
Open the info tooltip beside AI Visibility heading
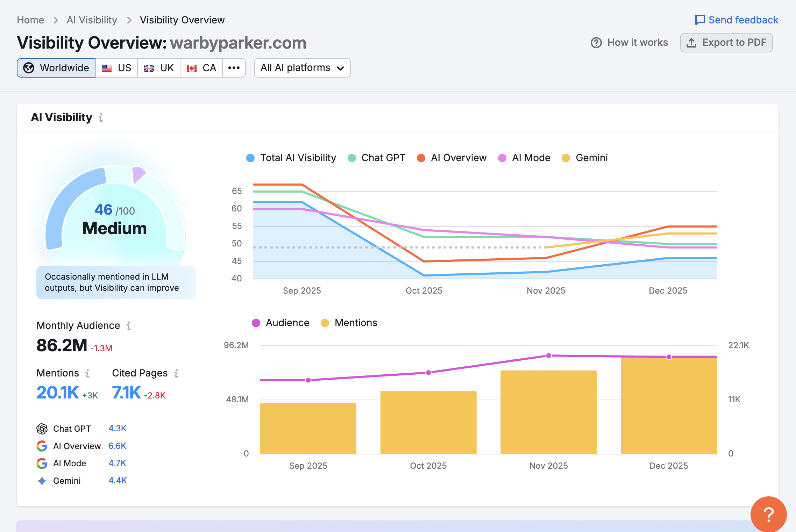click(101, 118)
